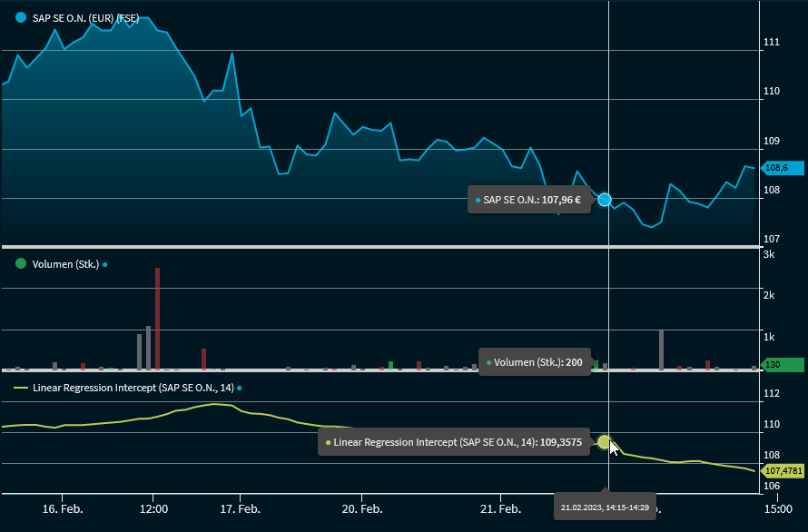Click the yellow Linear Regression legend line
The width and height of the screenshot is (808, 532).
21,388
